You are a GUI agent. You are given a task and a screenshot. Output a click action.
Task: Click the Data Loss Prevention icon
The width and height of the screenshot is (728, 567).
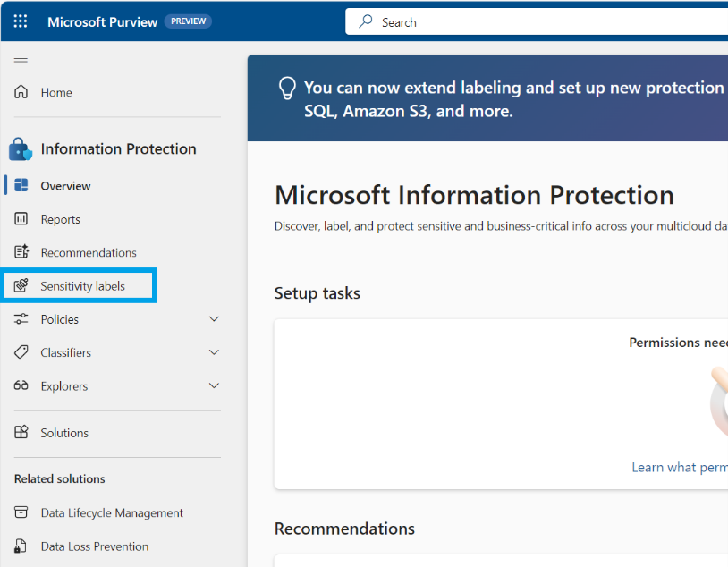click(21, 546)
